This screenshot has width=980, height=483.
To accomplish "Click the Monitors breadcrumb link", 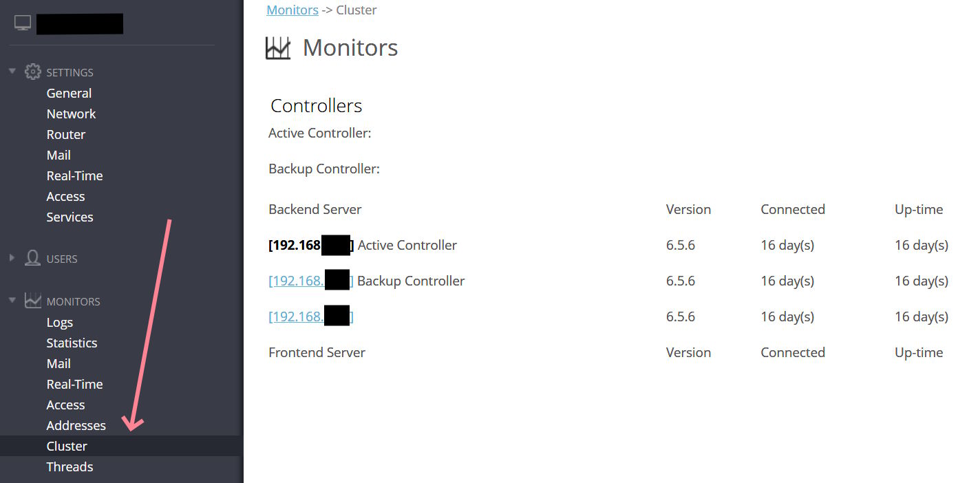I will click(x=292, y=10).
